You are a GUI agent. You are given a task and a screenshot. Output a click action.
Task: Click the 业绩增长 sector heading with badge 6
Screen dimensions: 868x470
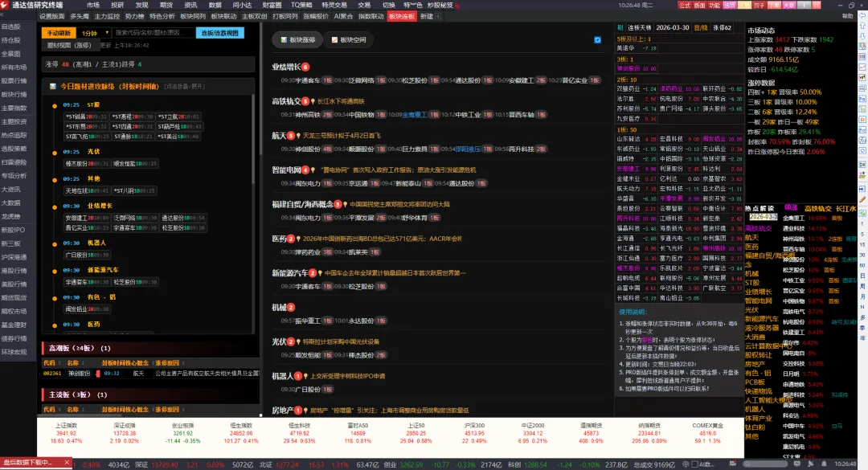(x=290, y=67)
